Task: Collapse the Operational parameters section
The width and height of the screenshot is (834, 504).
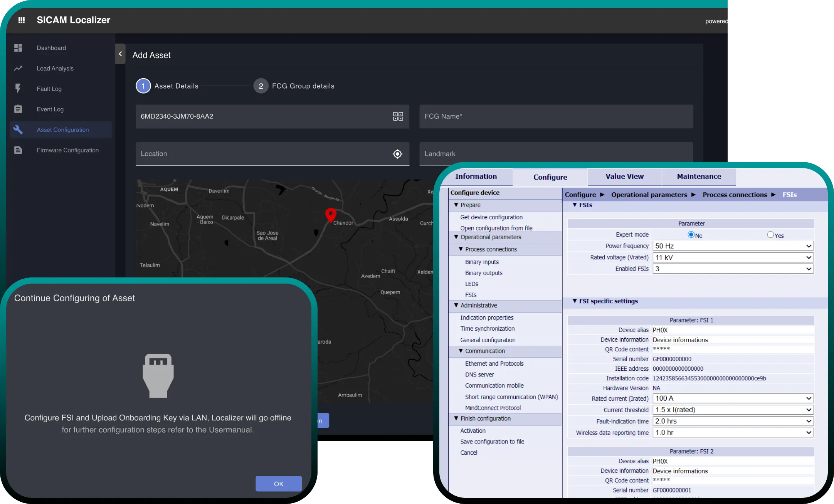Action: 456,237
